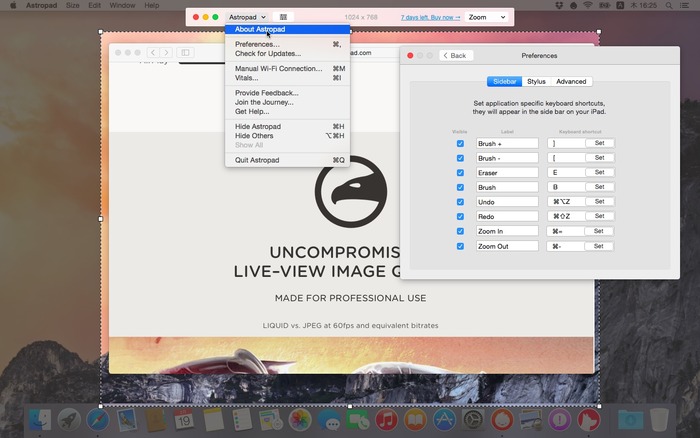Open the Mail stamp icon in Dock

click(x=127, y=420)
